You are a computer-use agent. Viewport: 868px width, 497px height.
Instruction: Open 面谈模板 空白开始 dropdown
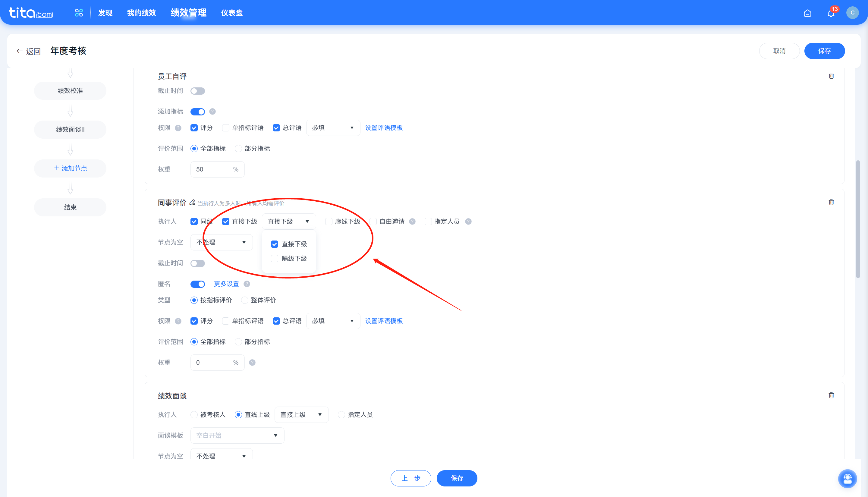pos(237,436)
